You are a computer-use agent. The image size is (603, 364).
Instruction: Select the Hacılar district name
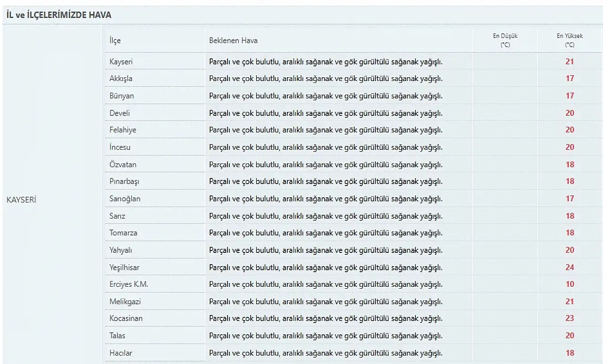point(120,353)
